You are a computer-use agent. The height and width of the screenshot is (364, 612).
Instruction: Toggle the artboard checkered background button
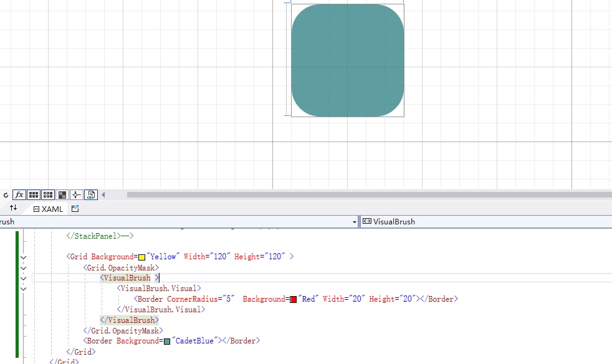click(62, 194)
